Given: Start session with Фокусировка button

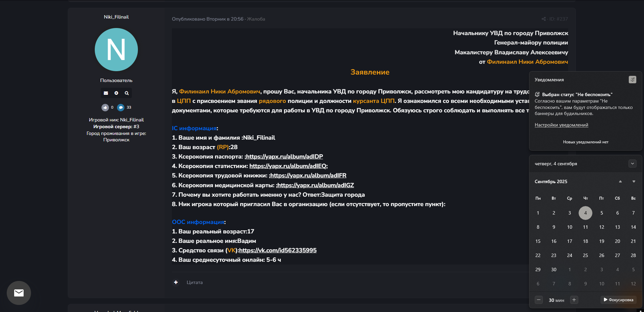Looking at the screenshot, I should pyautogui.click(x=618, y=300).
